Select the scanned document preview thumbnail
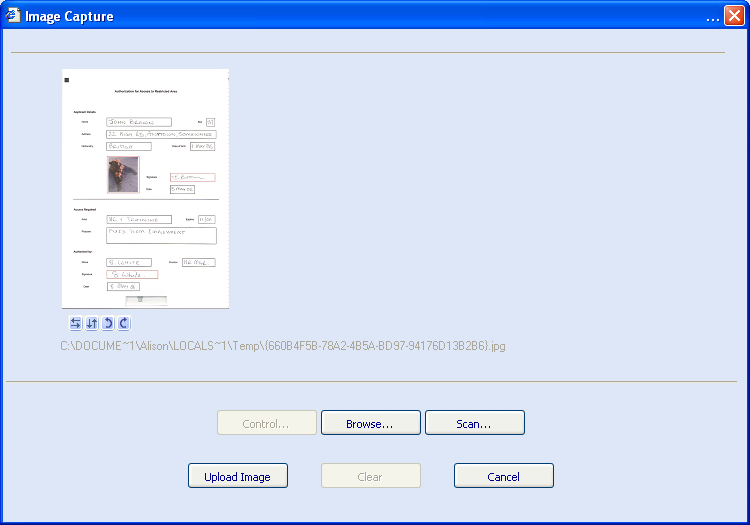 pos(146,188)
